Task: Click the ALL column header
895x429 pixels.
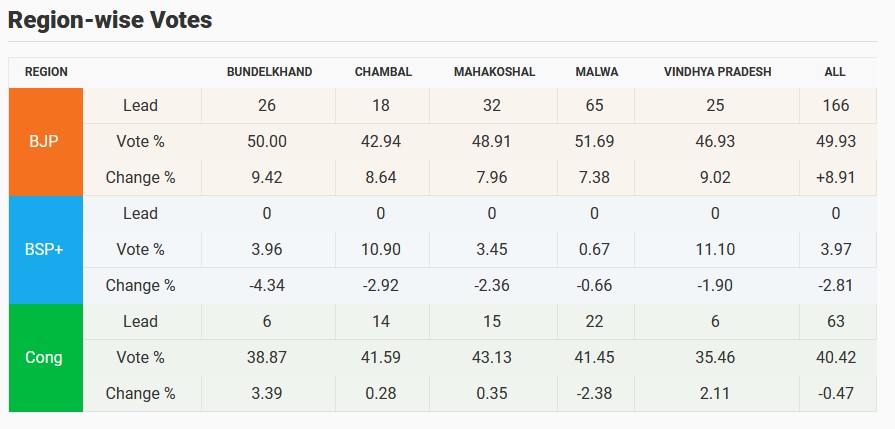Action: tap(835, 72)
